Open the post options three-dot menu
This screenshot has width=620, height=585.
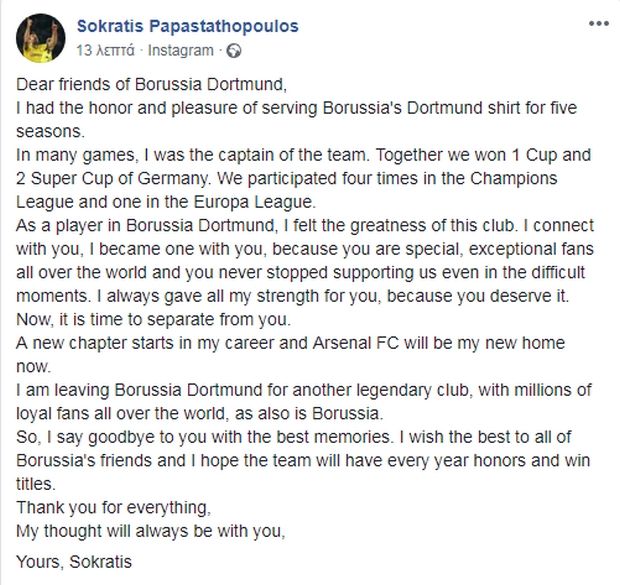point(598,24)
